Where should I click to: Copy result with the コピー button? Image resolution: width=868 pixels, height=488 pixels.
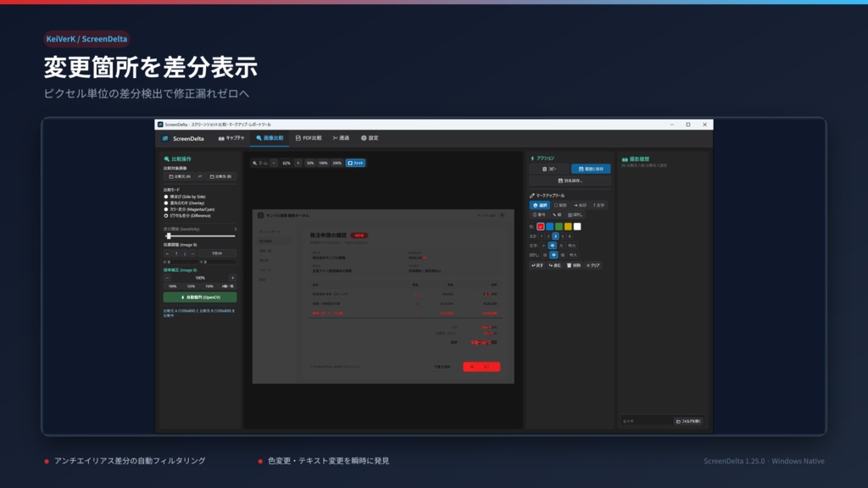[549, 169]
